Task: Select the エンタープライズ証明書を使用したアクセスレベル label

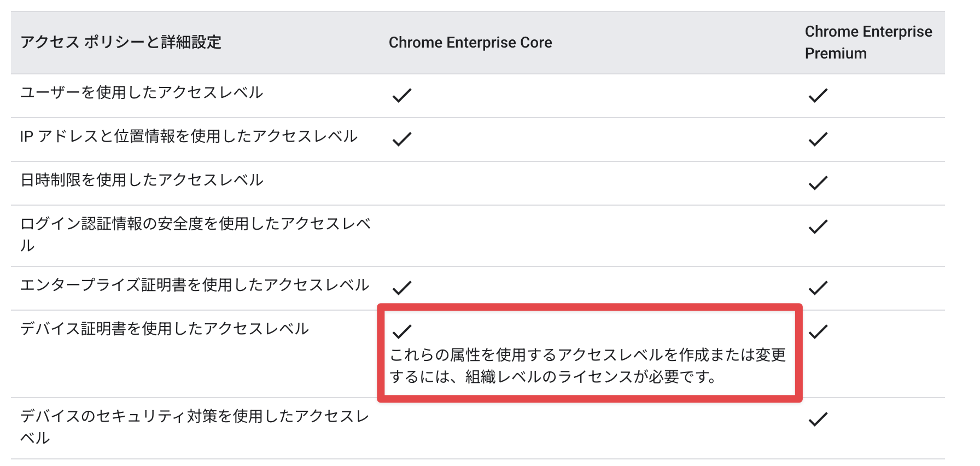Action: 195,285
